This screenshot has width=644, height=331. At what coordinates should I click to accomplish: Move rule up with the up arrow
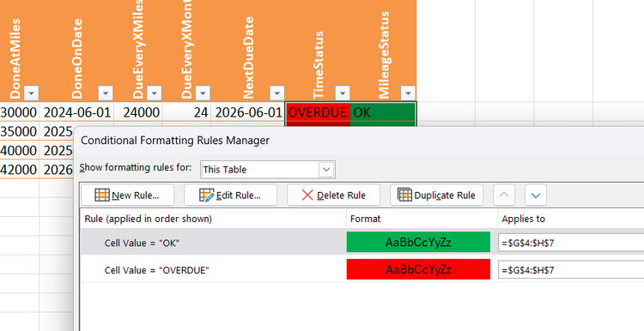pos(504,196)
